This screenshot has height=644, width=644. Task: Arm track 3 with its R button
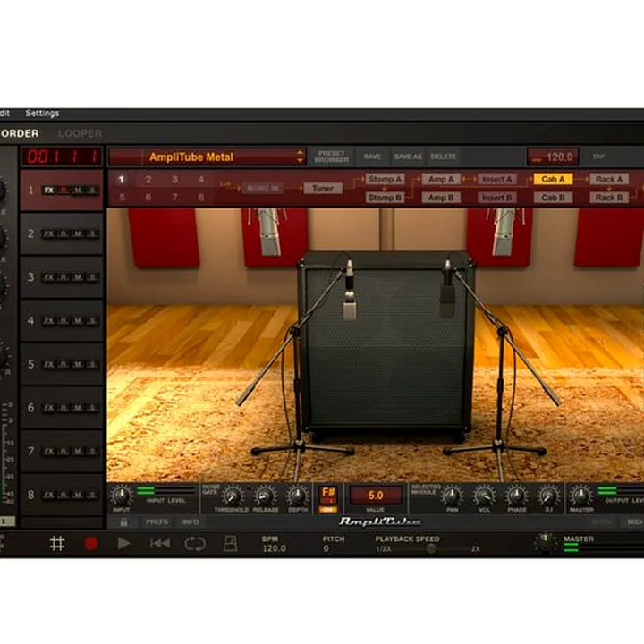[x=64, y=277]
